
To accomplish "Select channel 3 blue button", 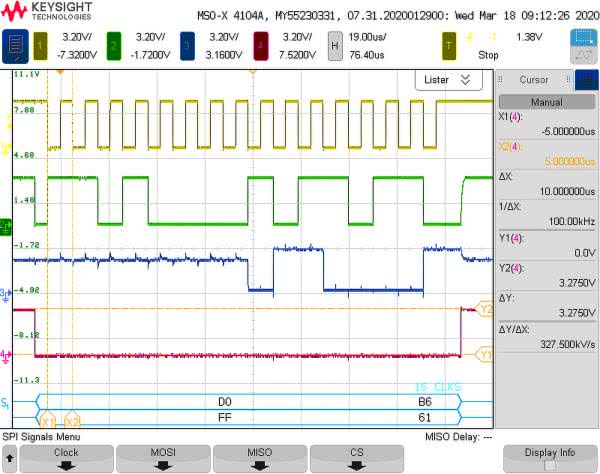I will pyautogui.click(x=188, y=44).
